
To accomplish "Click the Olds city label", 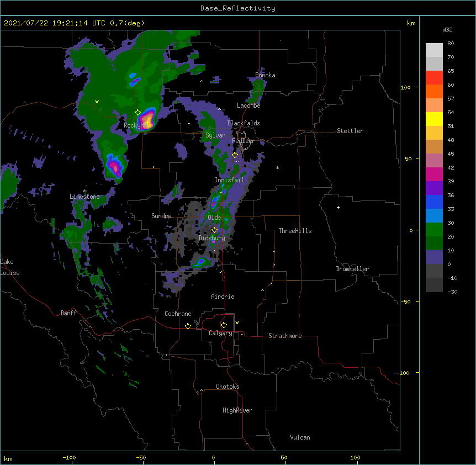I will pyautogui.click(x=214, y=218).
